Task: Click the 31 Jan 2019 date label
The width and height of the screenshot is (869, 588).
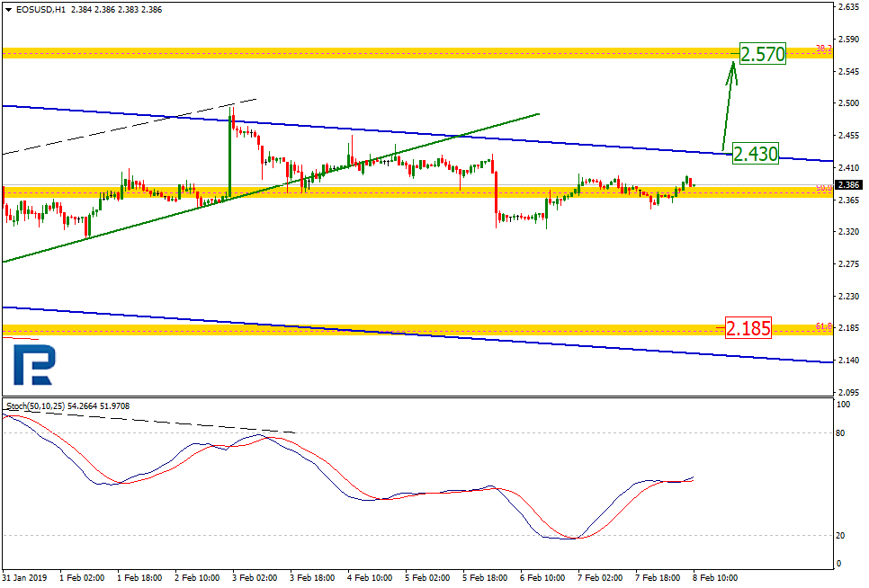Action: tap(23, 576)
